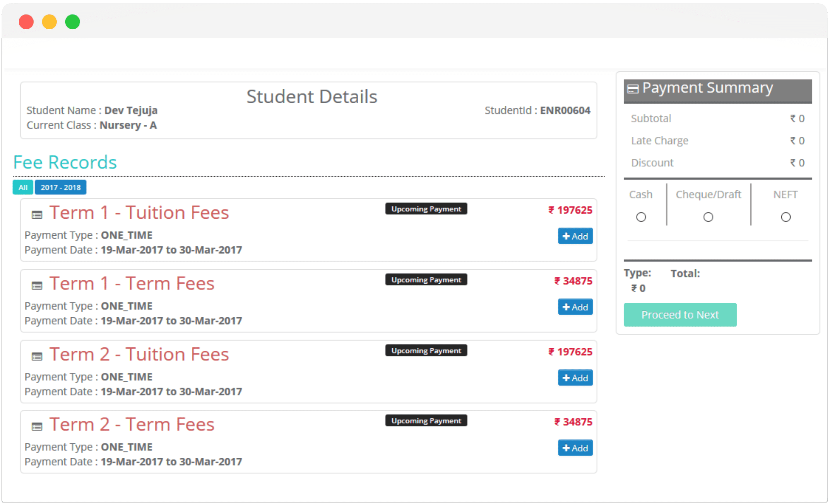
Task: Select the Cash radio button
Action: tap(642, 216)
